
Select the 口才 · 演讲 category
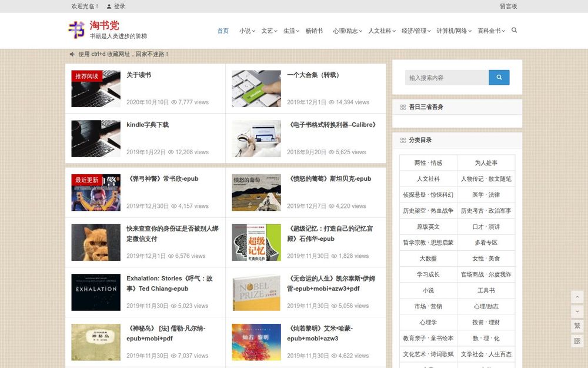[x=486, y=227]
